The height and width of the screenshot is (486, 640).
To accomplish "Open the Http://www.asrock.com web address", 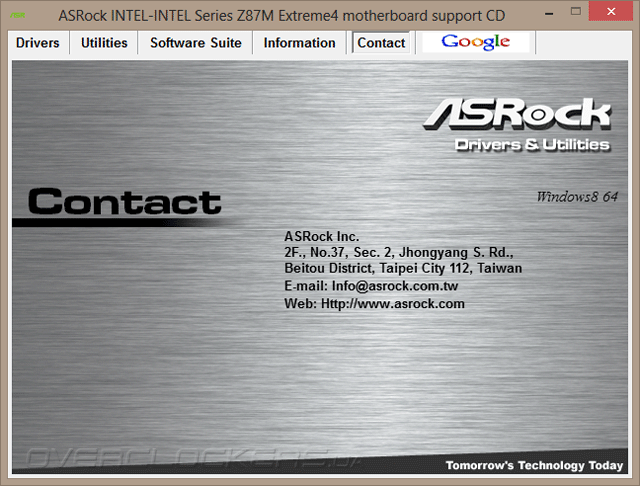I will pos(393,304).
